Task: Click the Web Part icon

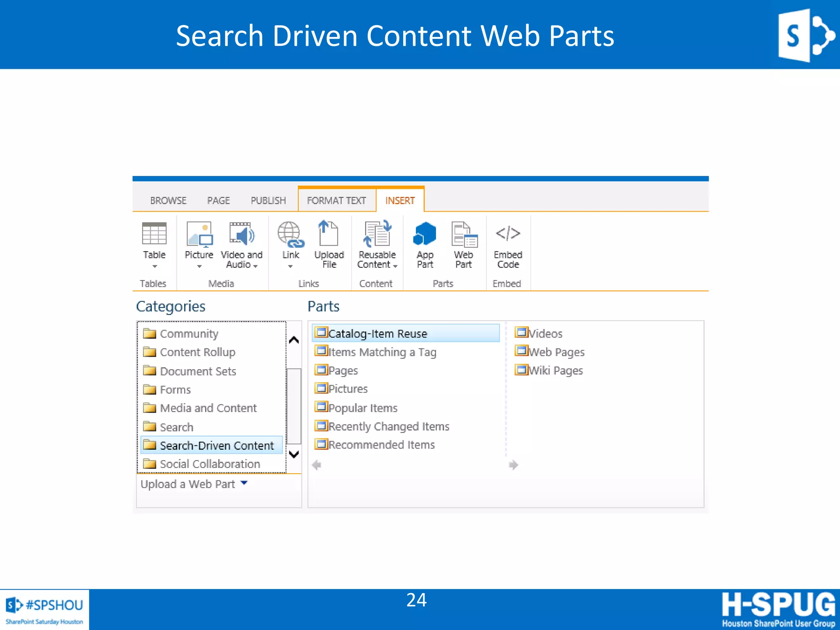Action: tap(464, 235)
